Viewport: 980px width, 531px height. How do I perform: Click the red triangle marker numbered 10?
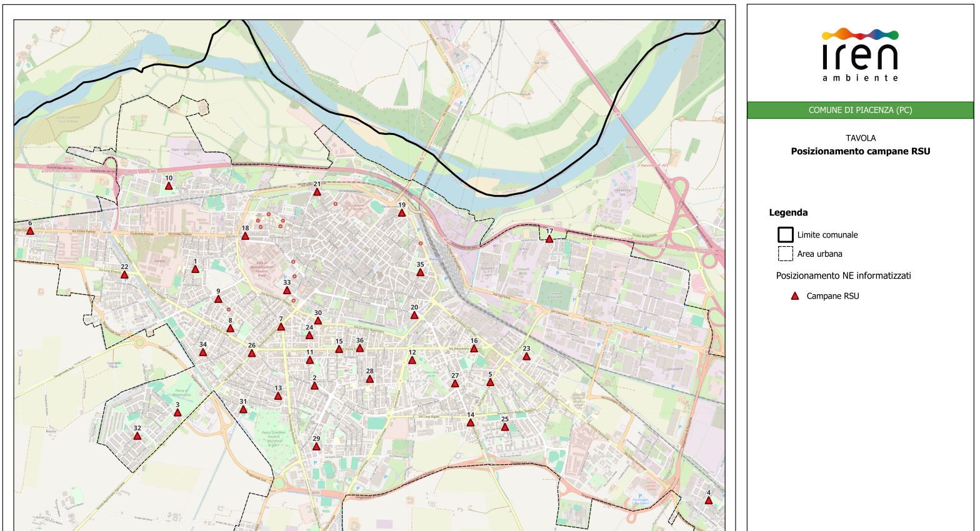168,186
